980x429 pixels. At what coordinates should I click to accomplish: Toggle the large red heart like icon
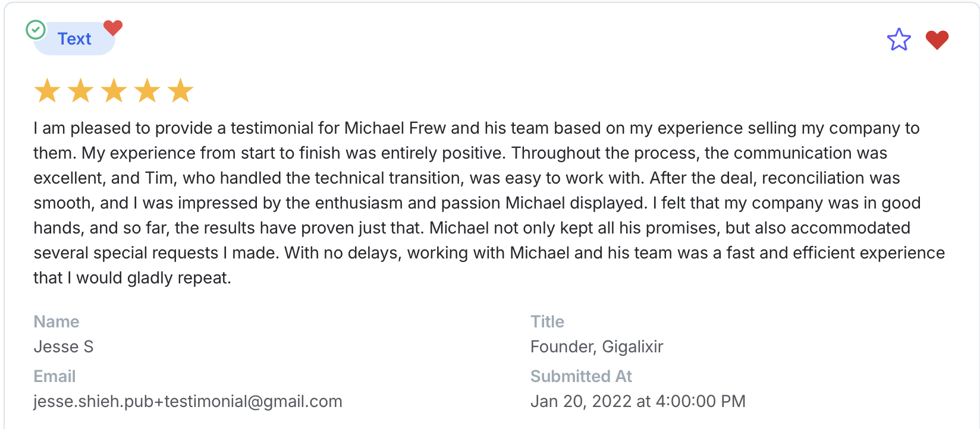pos(937,40)
